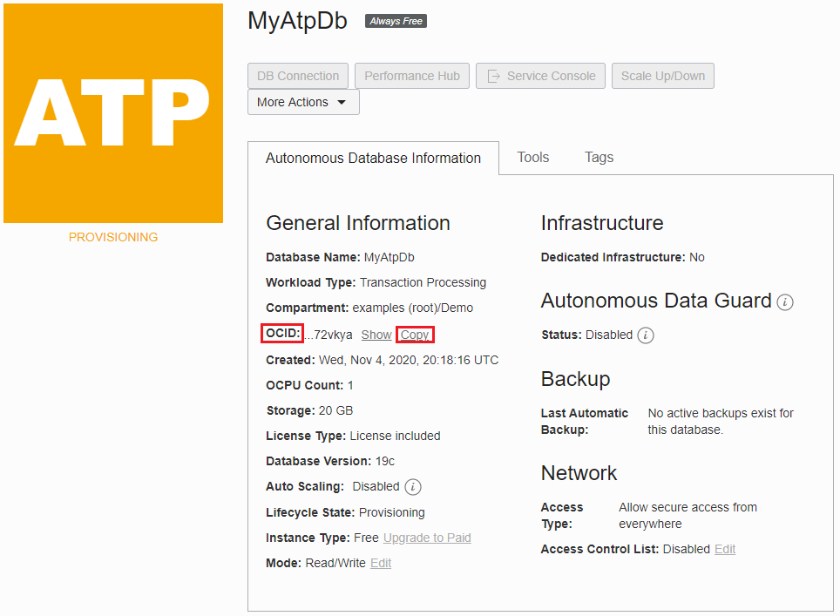Show the full OCID value
This screenshot has width=840, height=616.
click(x=376, y=335)
